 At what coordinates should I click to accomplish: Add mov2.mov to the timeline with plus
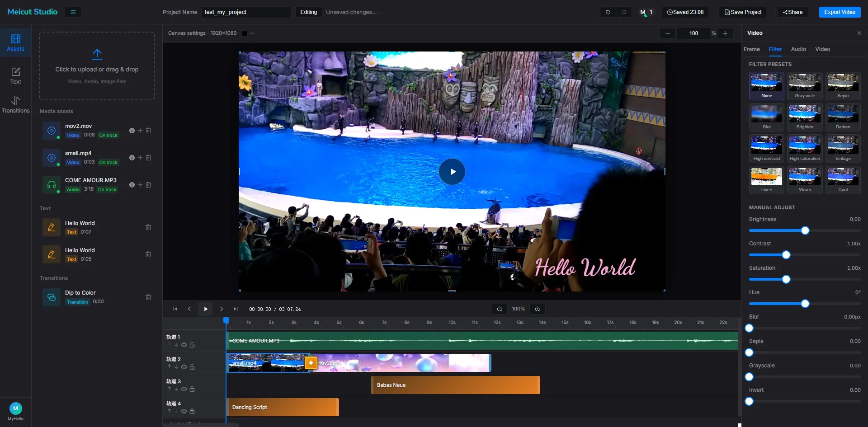click(x=140, y=131)
